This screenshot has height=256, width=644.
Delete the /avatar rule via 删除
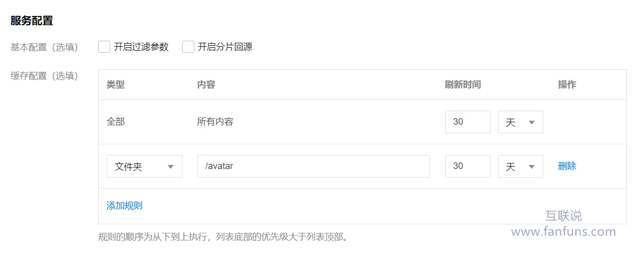pyautogui.click(x=567, y=166)
